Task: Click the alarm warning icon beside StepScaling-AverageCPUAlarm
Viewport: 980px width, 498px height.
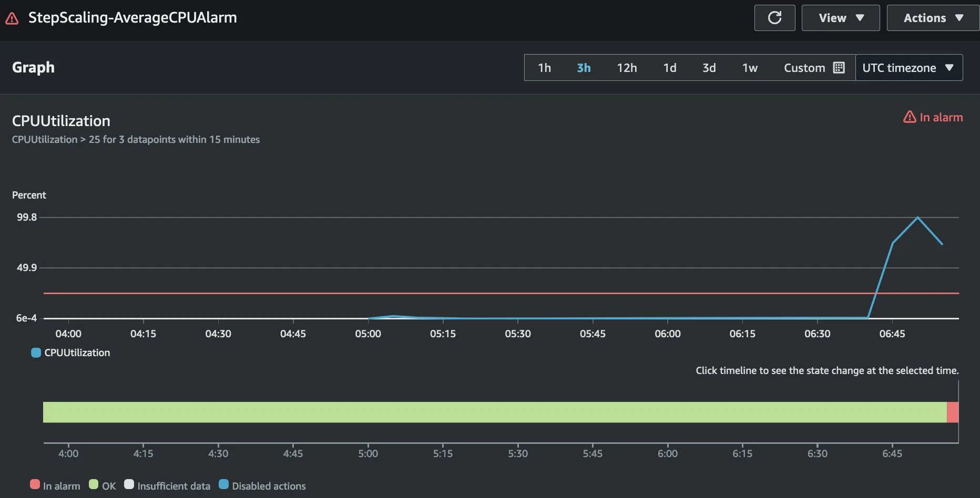Action: tap(12, 18)
